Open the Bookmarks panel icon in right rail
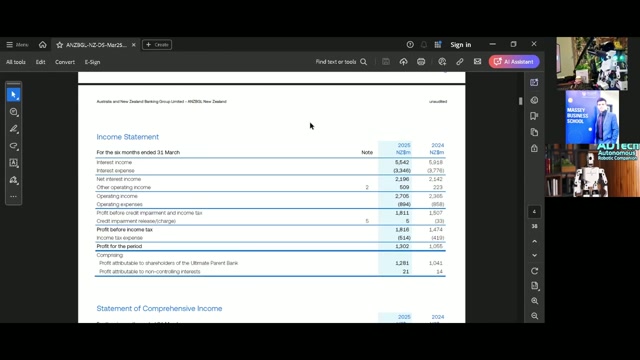Viewport: 640px width, 360px height. (534, 116)
